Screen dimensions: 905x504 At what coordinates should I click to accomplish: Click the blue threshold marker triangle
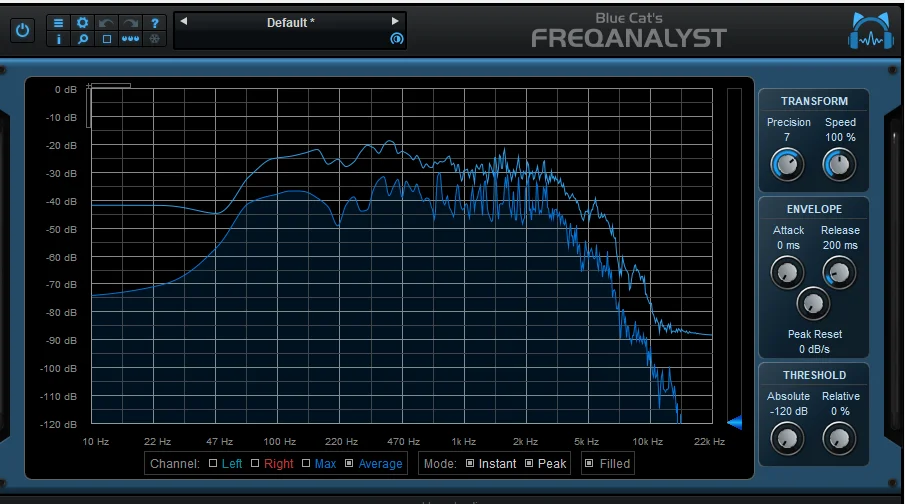(x=734, y=422)
